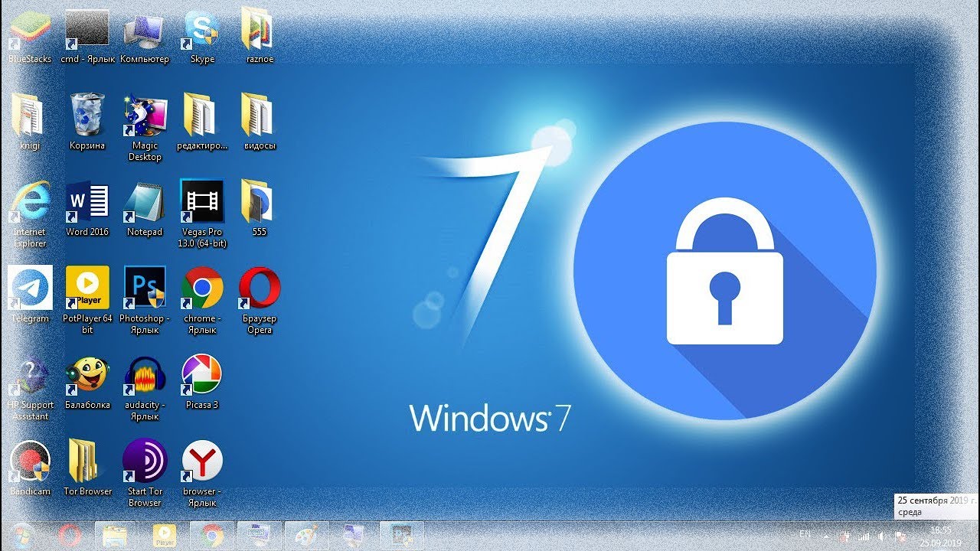The width and height of the screenshot is (980, 551).
Task: Select the raznoe folder
Action: click(260, 35)
